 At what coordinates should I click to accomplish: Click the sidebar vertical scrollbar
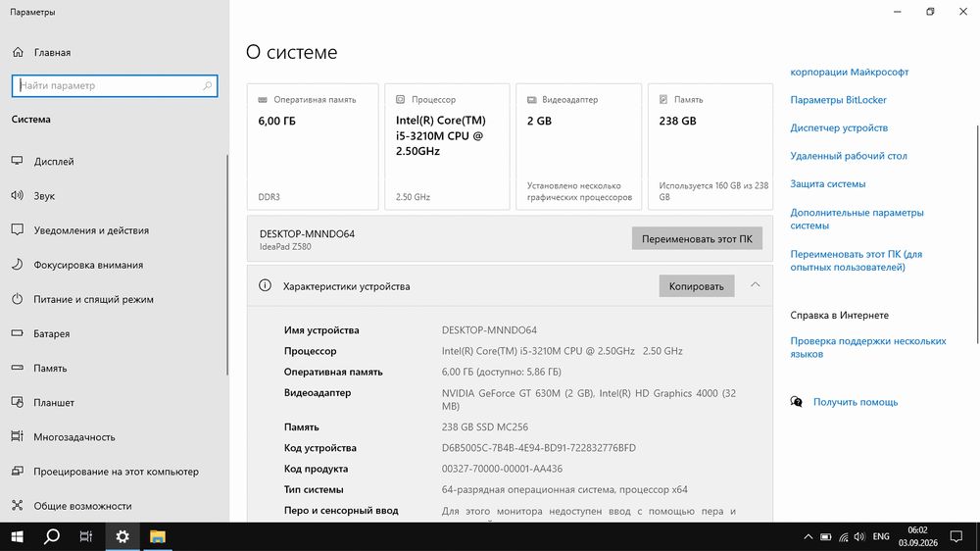pos(227,265)
